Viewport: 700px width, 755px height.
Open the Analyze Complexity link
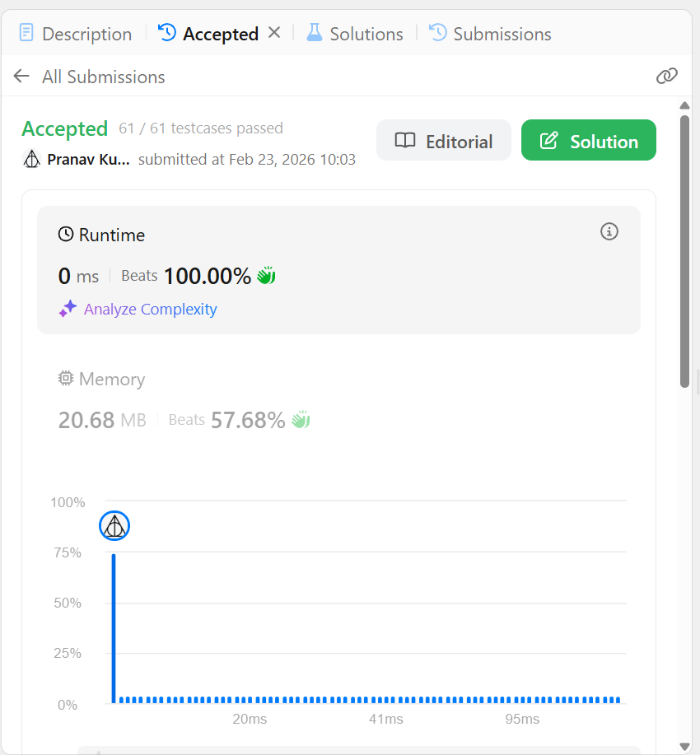click(x=151, y=309)
